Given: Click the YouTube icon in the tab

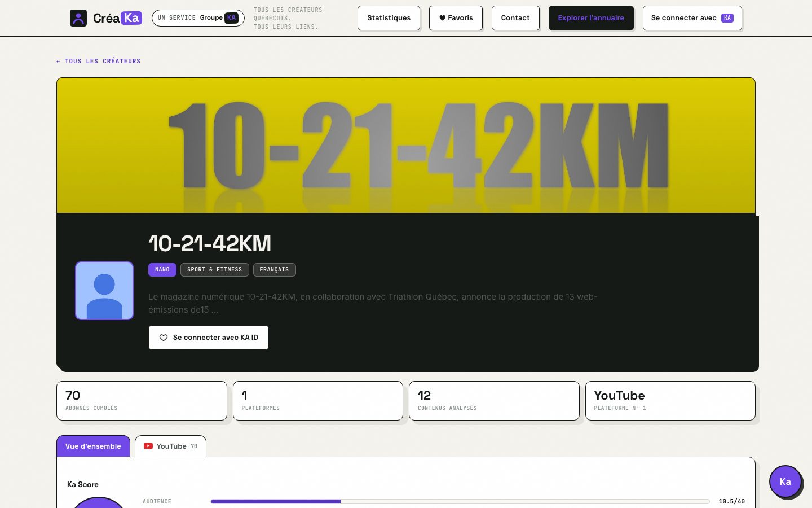Looking at the screenshot, I should [148, 446].
